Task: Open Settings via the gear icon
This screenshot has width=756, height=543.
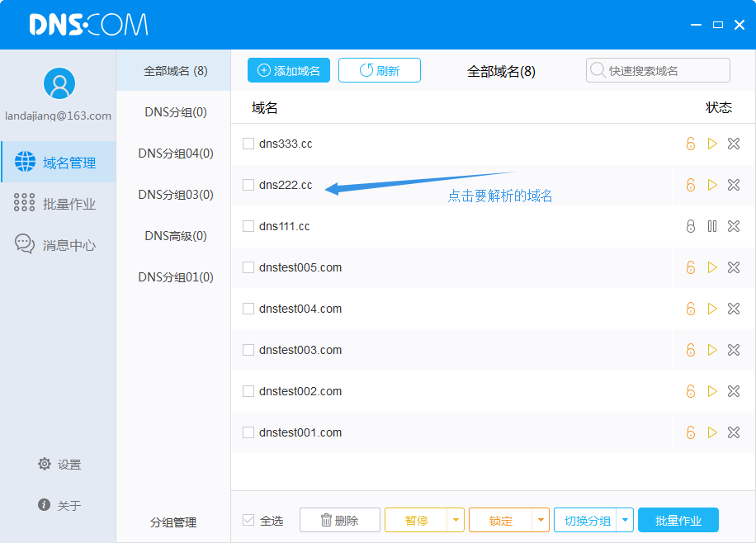Action: coord(45,465)
